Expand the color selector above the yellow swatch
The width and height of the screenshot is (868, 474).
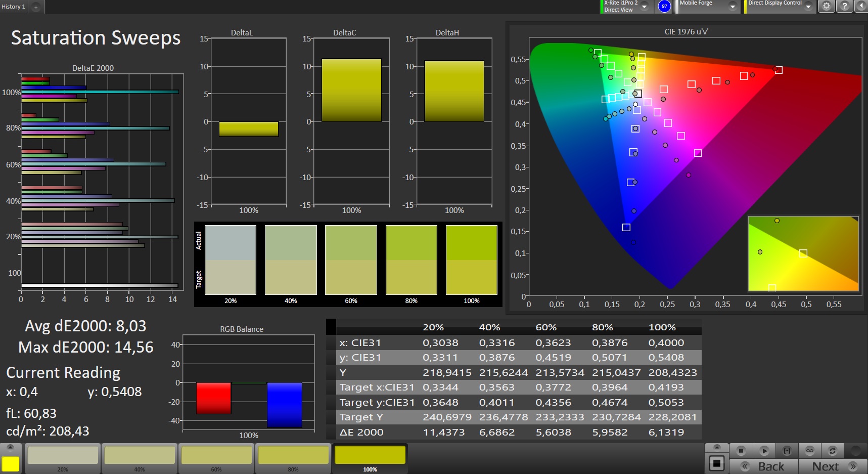[11, 447]
